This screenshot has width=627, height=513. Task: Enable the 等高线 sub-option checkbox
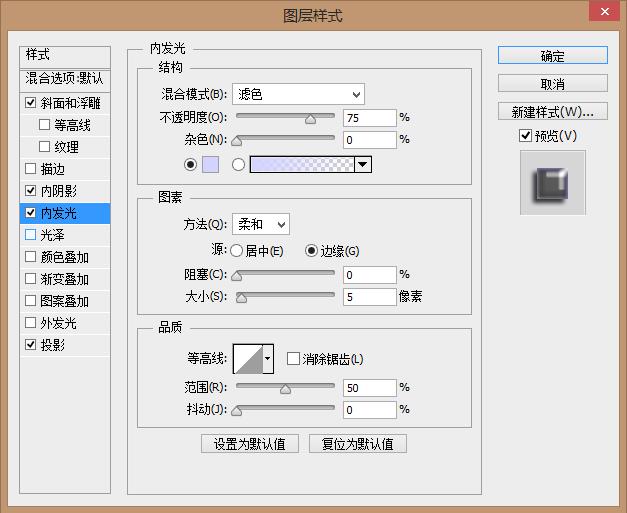tap(44, 125)
